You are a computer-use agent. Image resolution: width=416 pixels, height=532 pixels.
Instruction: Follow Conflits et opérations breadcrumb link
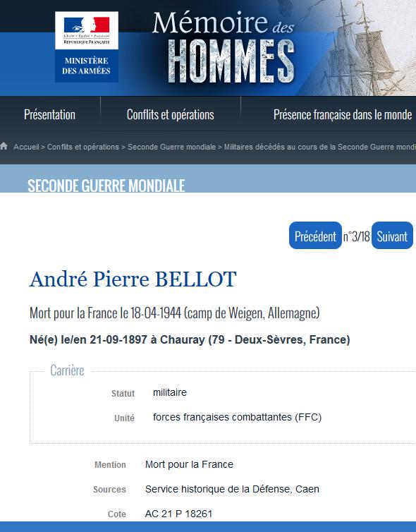(x=83, y=147)
